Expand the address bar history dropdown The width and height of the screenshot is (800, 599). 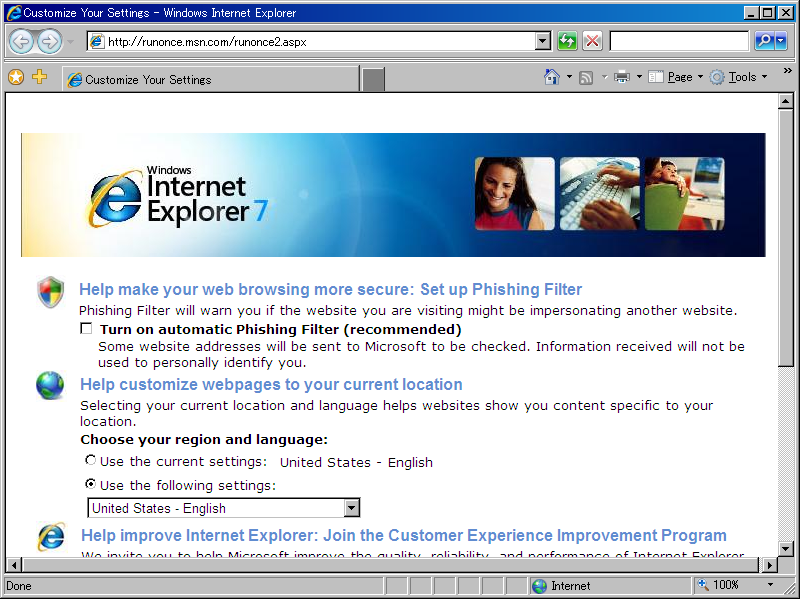[543, 41]
